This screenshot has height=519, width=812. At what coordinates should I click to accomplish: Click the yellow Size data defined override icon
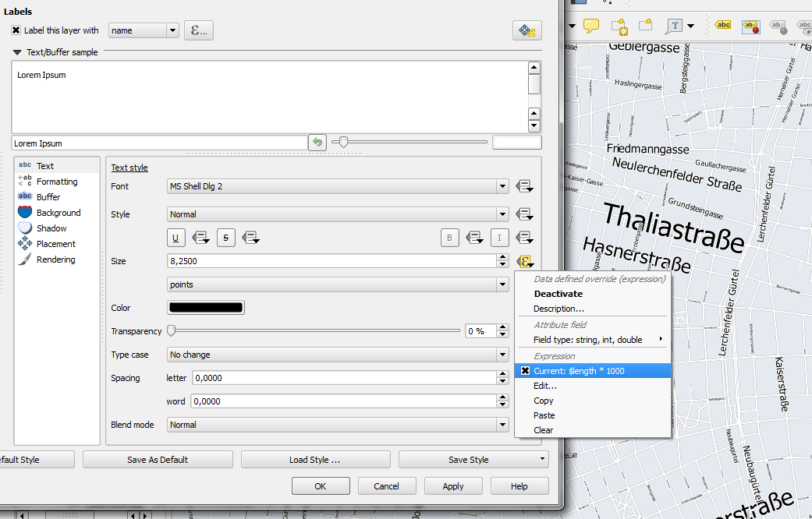(x=525, y=261)
